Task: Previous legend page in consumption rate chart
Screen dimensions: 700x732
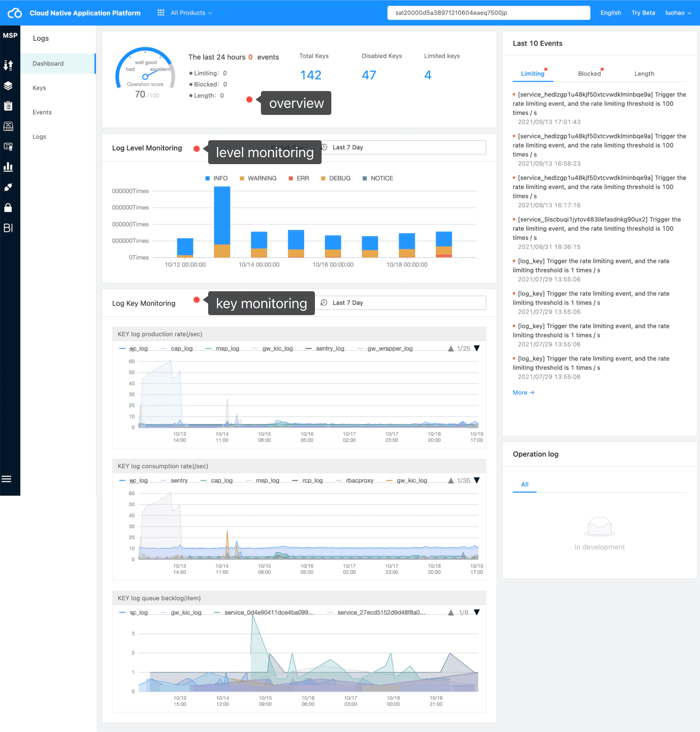Action: pos(451,480)
